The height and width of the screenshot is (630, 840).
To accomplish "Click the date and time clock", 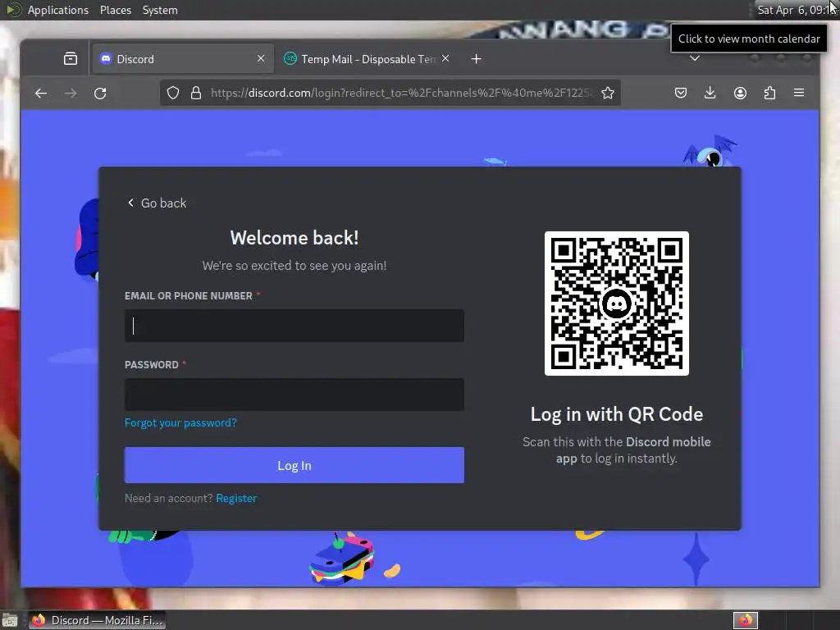I will click(796, 10).
